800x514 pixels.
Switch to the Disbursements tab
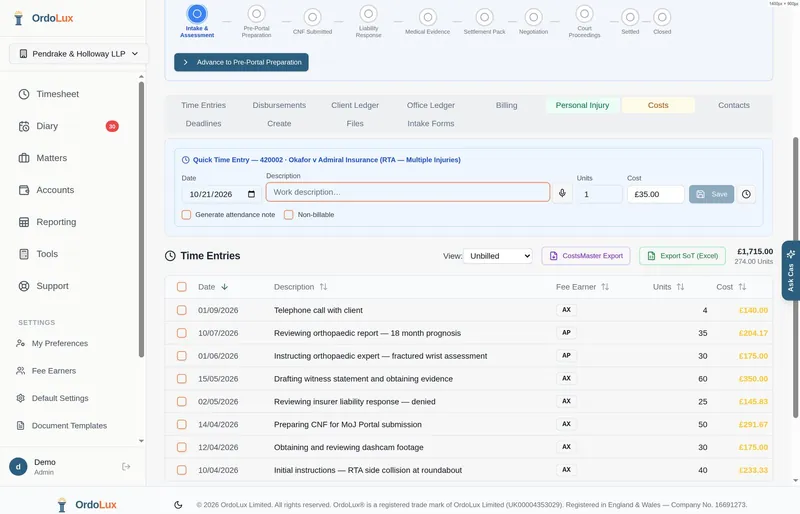(x=279, y=105)
